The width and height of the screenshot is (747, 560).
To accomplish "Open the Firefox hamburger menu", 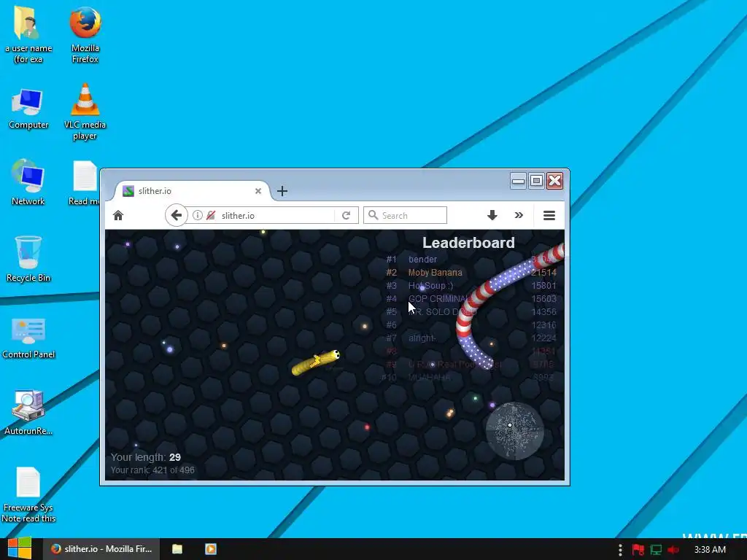I will point(549,215).
